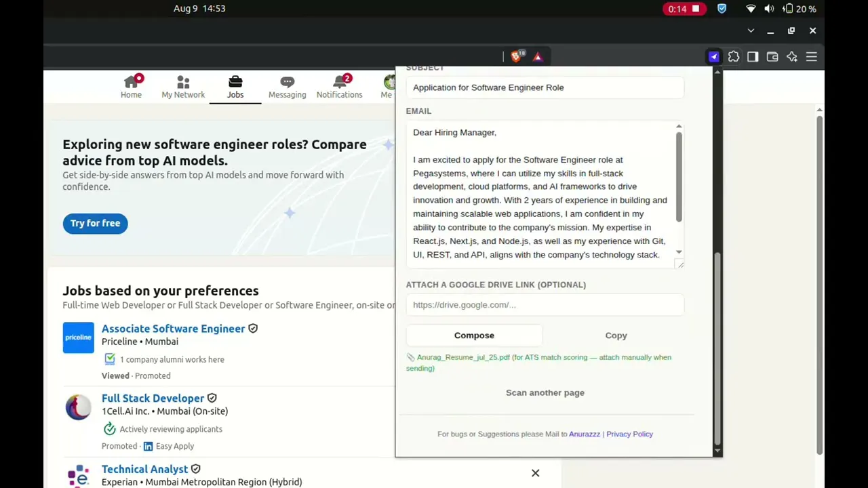
Task: Click the verified badge beside Associate Software Engineer
Action: click(x=253, y=329)
